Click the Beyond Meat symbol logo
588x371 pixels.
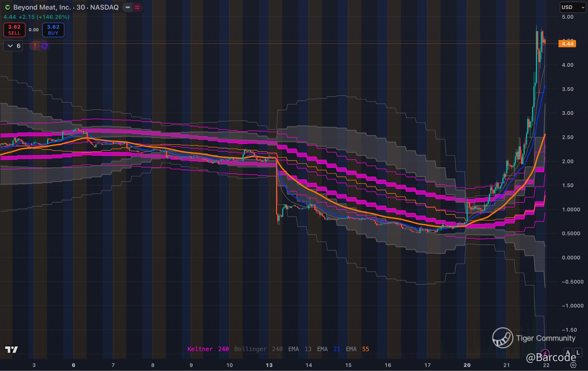pyautogui.click(x=7, y=7)
